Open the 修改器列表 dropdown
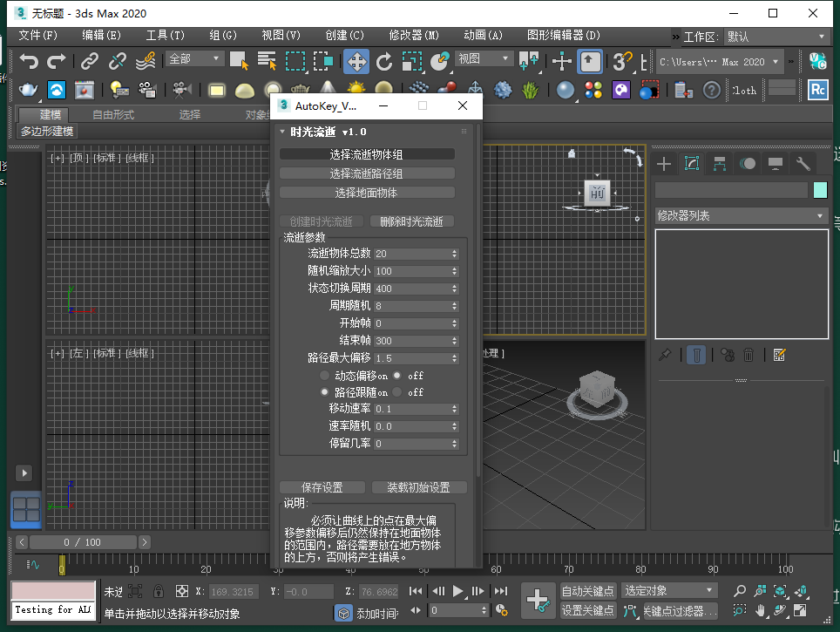The width and height of the screenshot is (840, 632). [741, 215]
